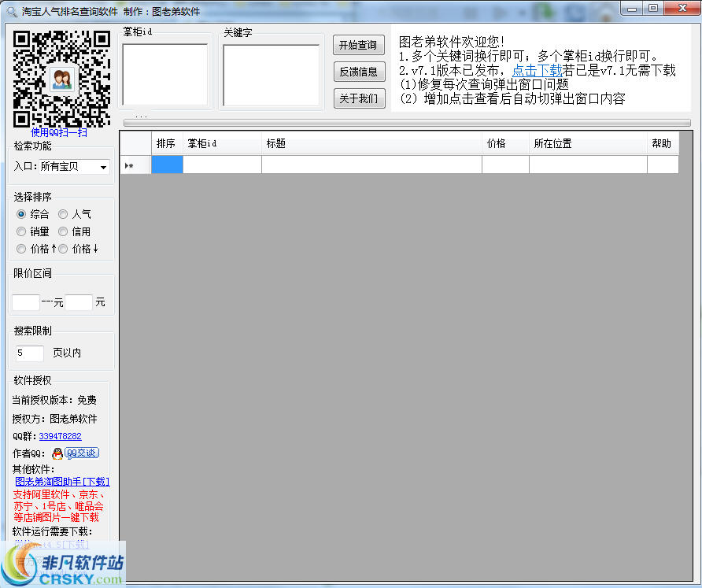Close the 淘宝人气排名查询软件 window
This screenshot has height=588, width=702.
pyautogui.click(x=682, y=9)
